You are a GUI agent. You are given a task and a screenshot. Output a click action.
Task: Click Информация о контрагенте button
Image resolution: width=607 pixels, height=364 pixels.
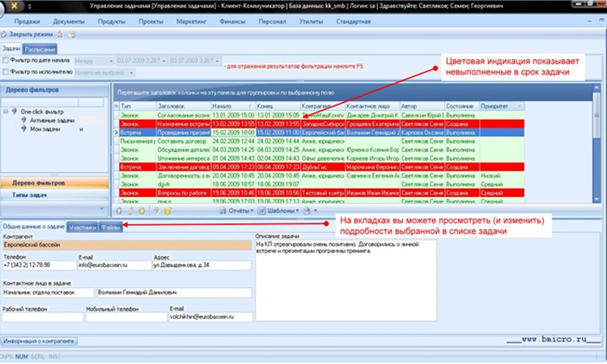tap(39, 341)
